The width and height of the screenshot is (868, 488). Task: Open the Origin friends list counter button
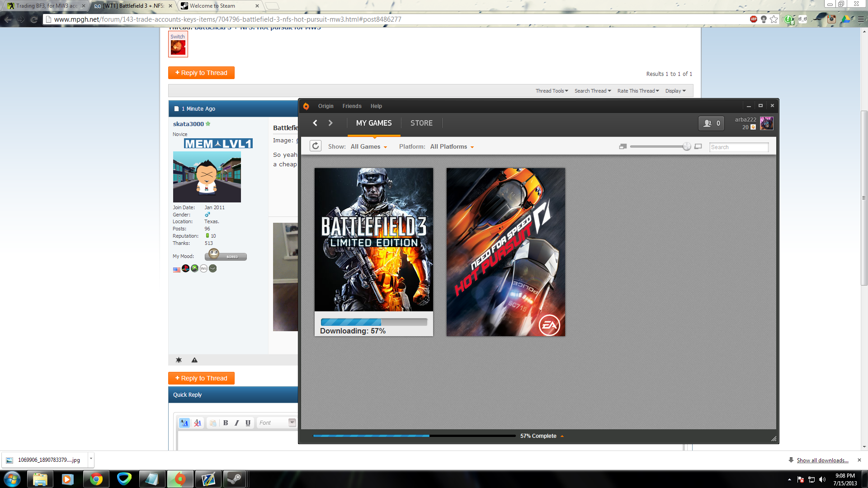[712, 123]
